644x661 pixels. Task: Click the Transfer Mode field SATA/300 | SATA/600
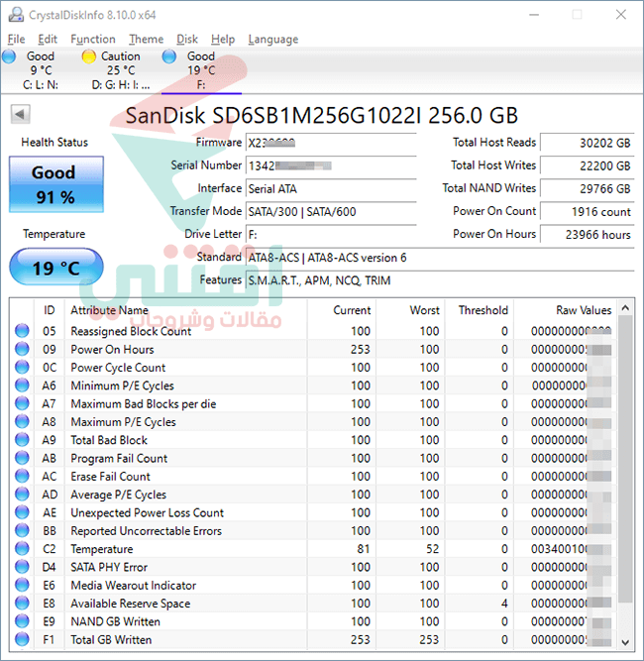331,211
